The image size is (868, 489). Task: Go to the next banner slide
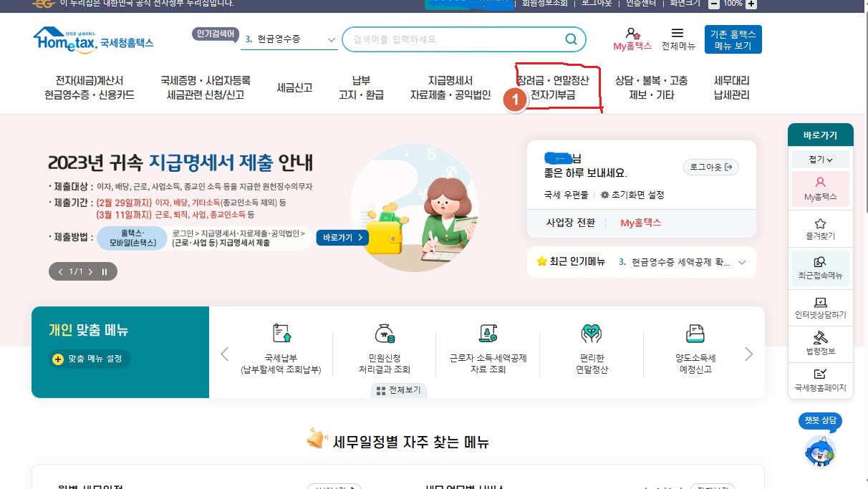(92, 272)
